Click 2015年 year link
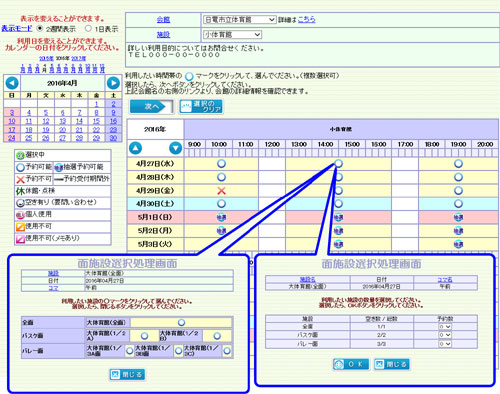This screenshot has width=500, height=394. pyautogui.click(x=46, y=58)
